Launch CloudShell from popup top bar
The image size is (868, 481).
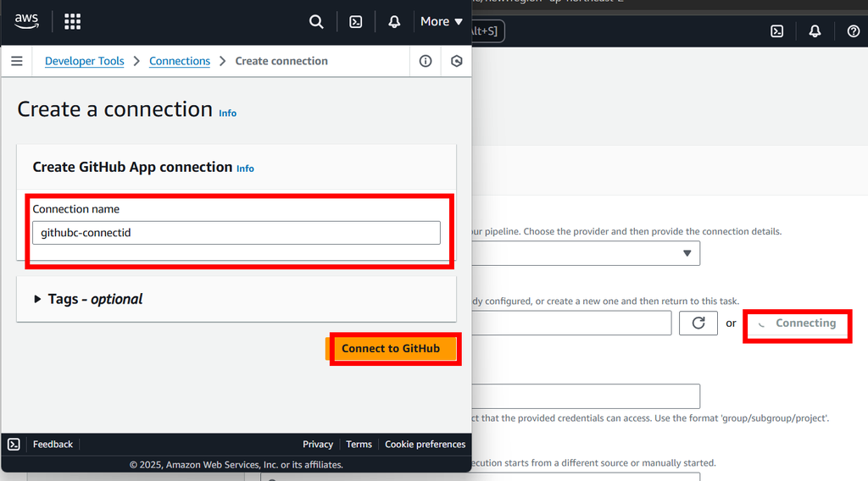(356, 21)
